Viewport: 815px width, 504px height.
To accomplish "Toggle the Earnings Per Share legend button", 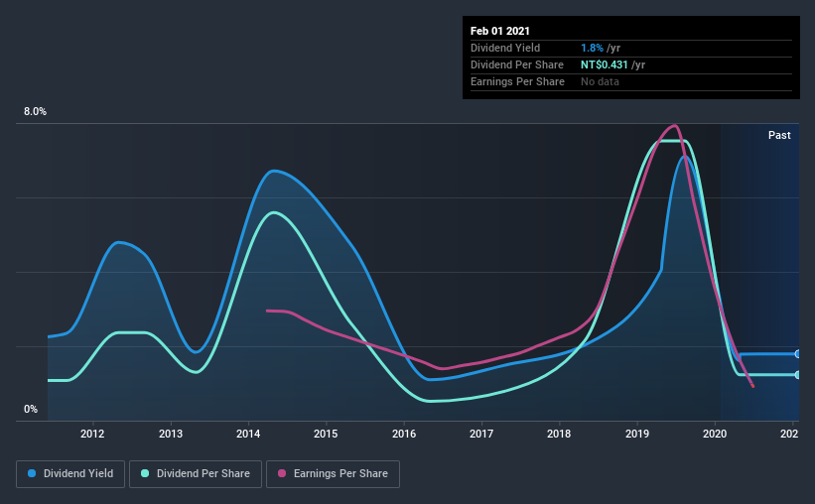I will [333, 474].
